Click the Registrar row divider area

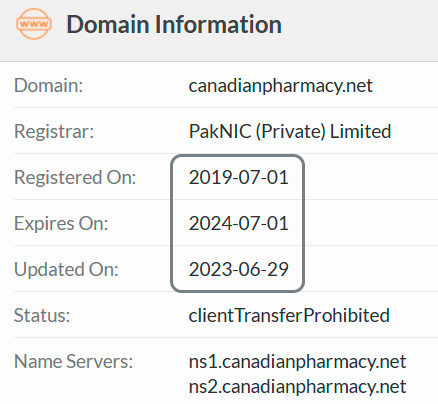(226, 153)
